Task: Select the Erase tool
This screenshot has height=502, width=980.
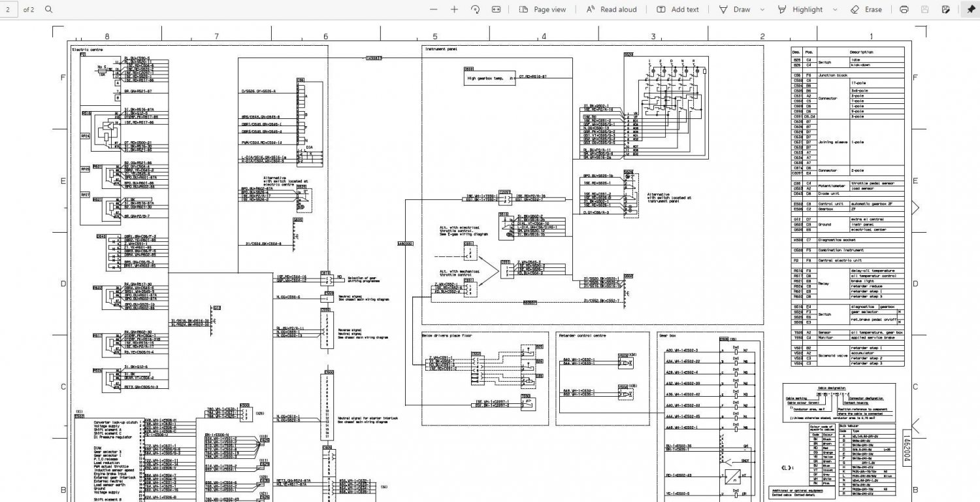Action: (861, 9)
